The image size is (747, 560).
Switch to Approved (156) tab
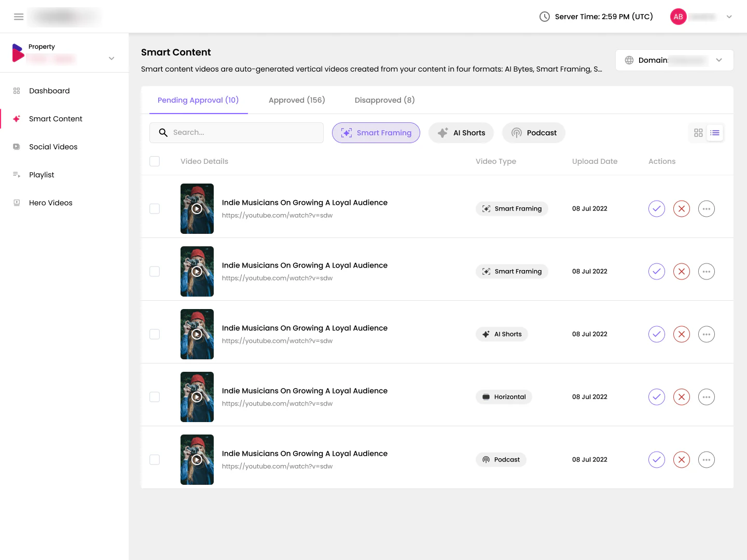[297, 100]
